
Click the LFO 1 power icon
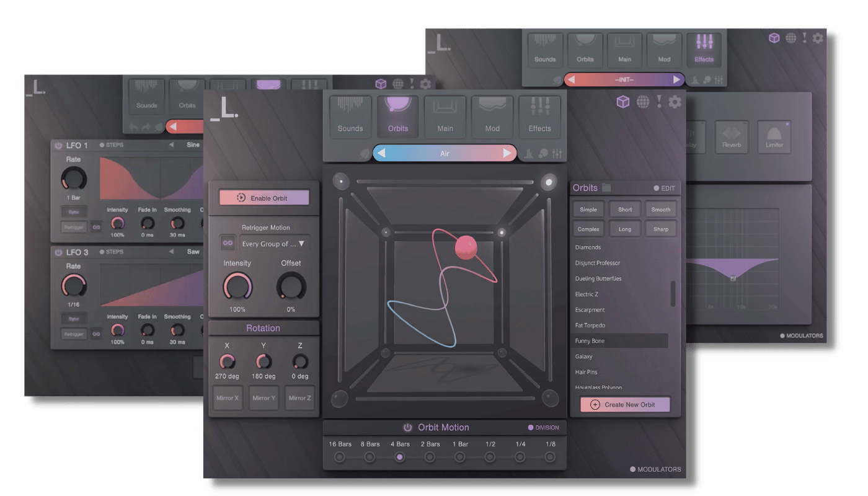pos(58,146)
